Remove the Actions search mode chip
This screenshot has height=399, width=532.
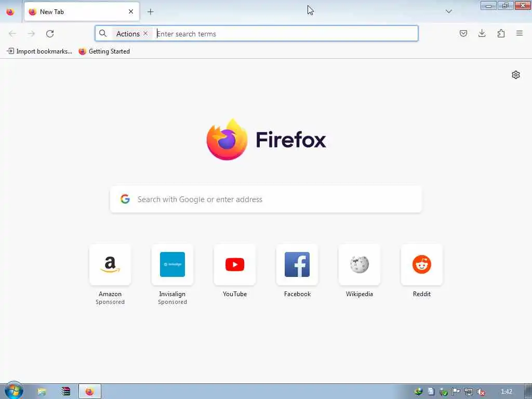pos(145,33)
